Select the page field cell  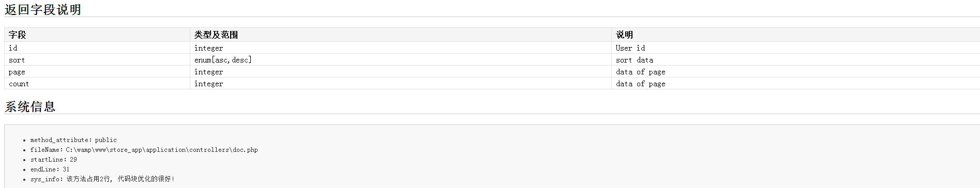tap(97, 72)
